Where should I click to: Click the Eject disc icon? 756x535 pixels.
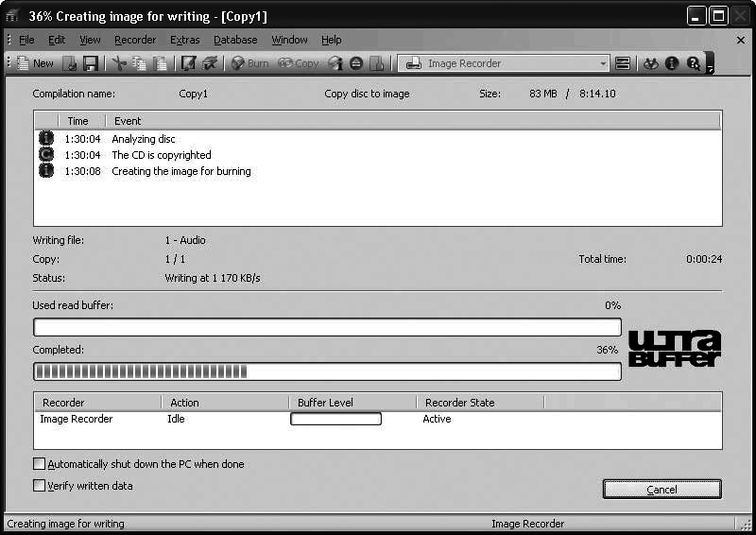(x=356, y=63)
